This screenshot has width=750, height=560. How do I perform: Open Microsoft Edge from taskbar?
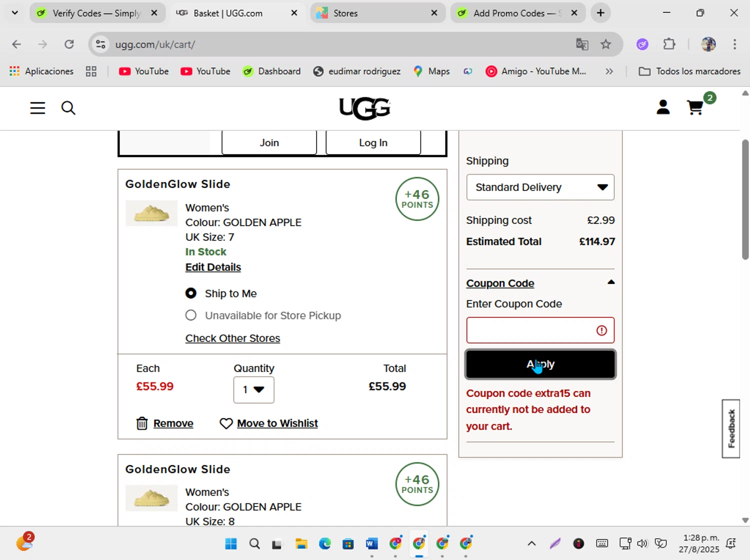click(324, 543)
